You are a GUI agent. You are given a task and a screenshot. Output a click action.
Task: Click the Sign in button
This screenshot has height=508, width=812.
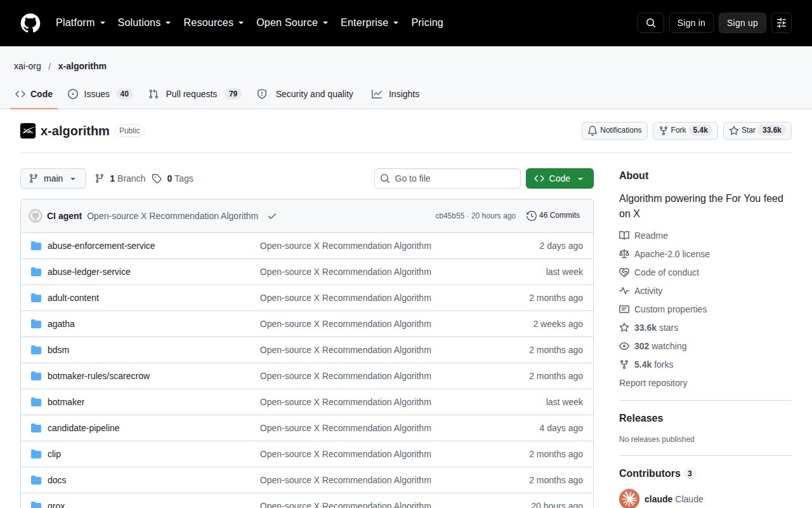click(x=691, y=23)
